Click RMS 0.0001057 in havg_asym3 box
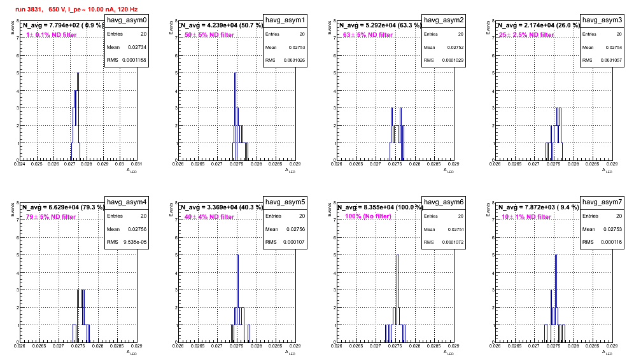634x364 pixels. point(602,60)
